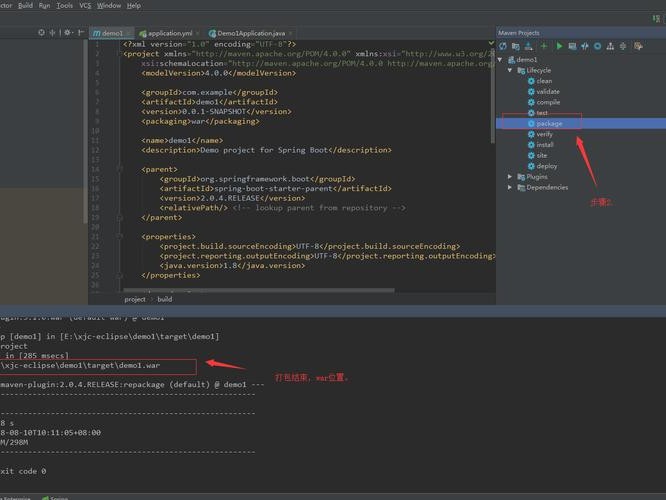
Task: Click Show Dependencies diagram icon
Action: (610, 46)
